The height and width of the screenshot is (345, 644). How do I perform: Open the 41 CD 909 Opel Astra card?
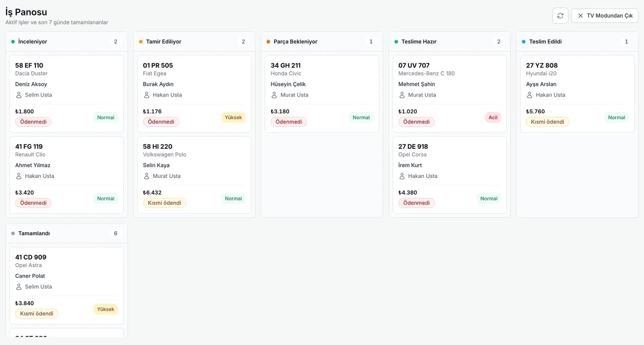66,285
